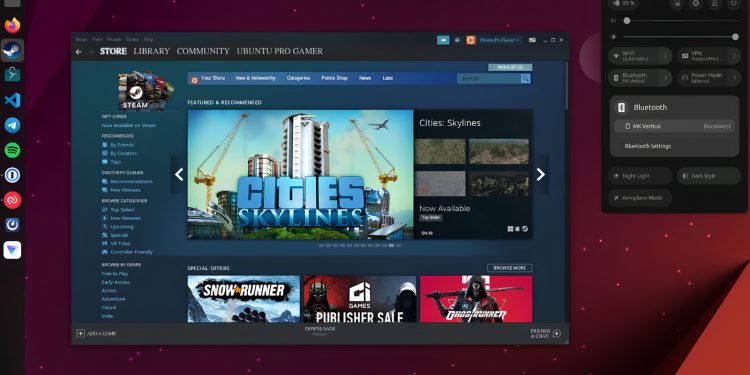Click the Wishlist button

510,67
